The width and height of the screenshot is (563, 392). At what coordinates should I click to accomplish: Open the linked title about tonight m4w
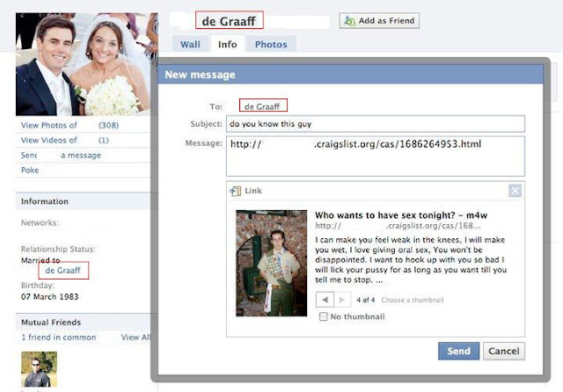point(401,215)
